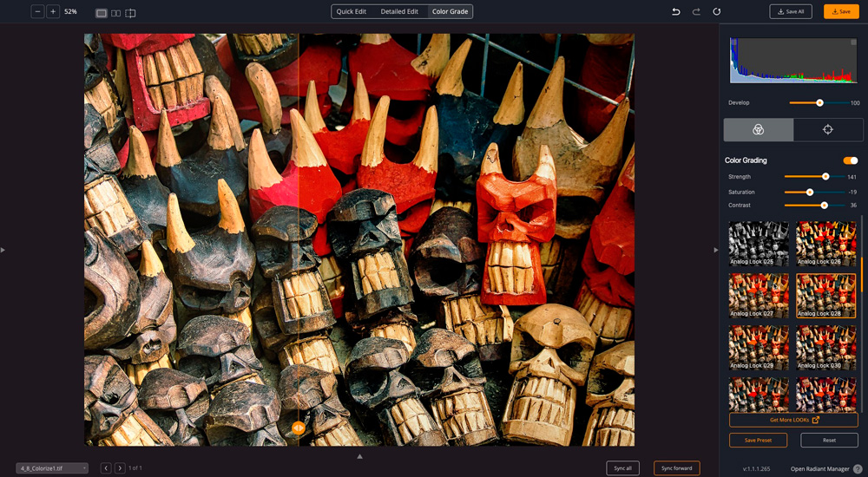Expand the left side panel arrow

tap(3, 250)
